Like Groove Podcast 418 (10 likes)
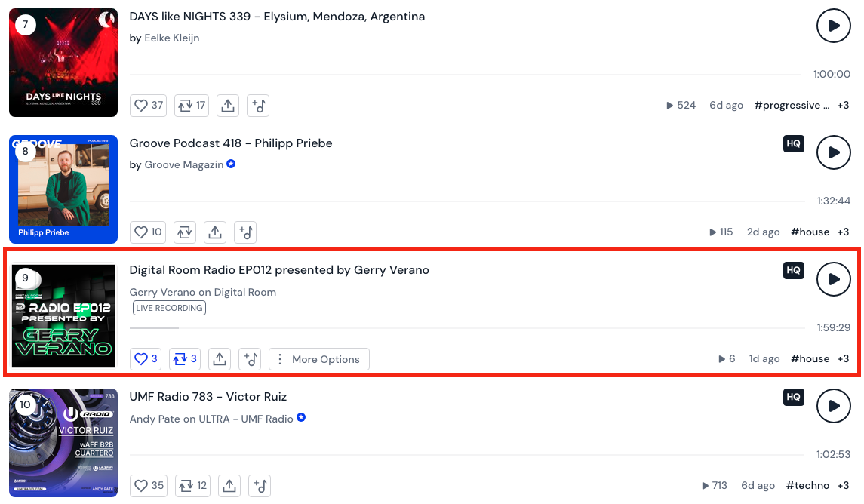The width and height of the screenshot is (864, 504). [148, 232]
